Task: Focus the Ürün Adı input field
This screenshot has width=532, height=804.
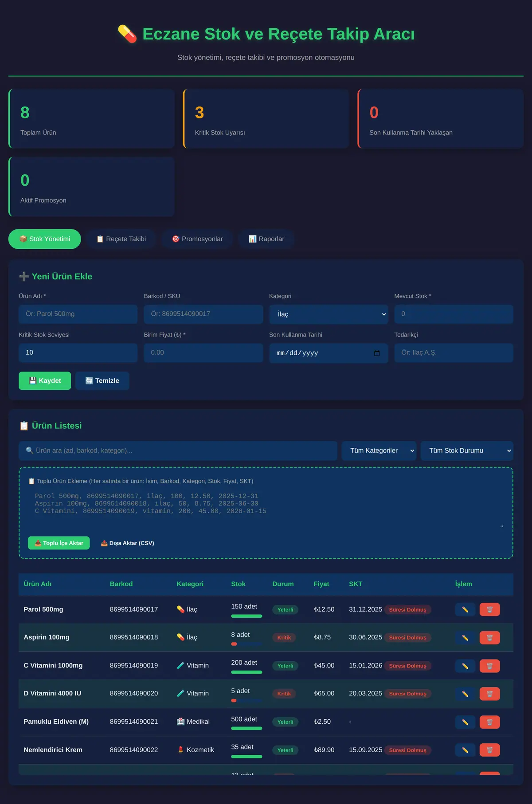Action: (x=78, y=314)
